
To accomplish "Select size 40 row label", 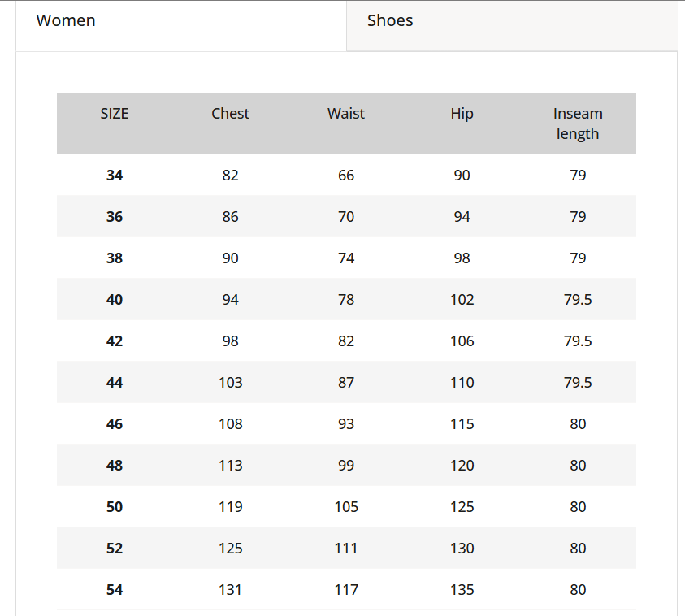I will click(x=115, y=300).
